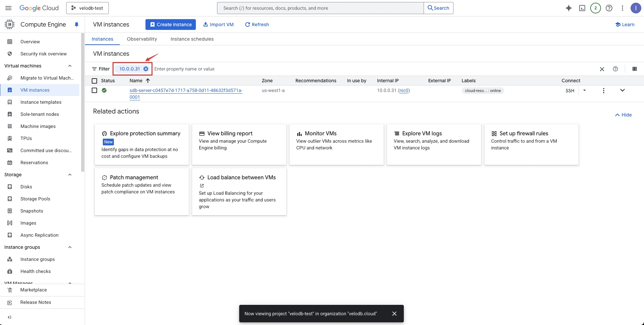Check the sdb-server instance row checkbox

click(x=94, y=90)
